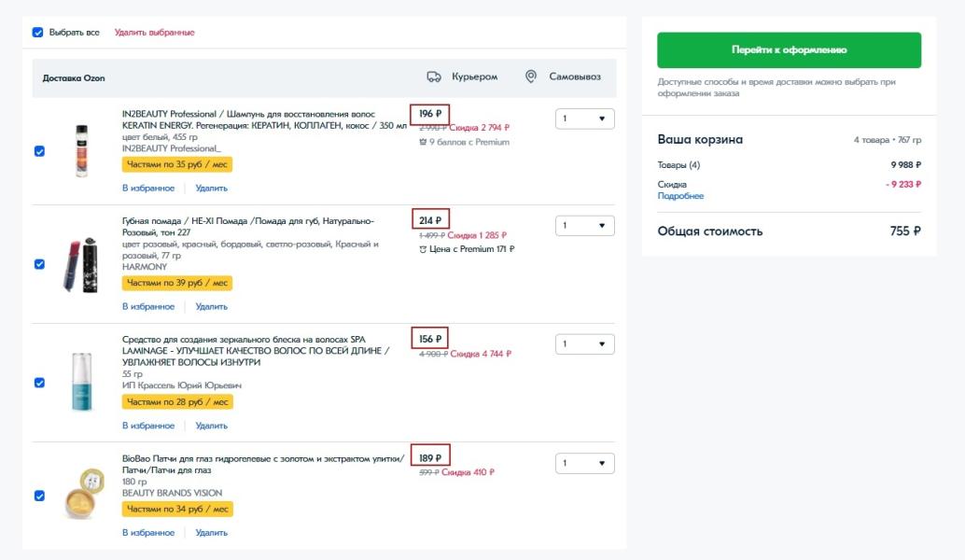Click 'Перейти к оформлению' checkout button
Screen dimensions: 965x560
click(789, 50)
